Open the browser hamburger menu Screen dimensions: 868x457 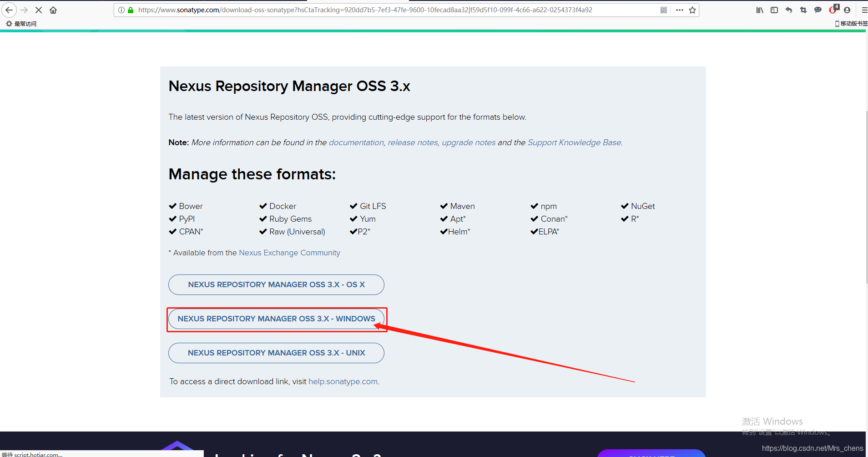point(864,10)
